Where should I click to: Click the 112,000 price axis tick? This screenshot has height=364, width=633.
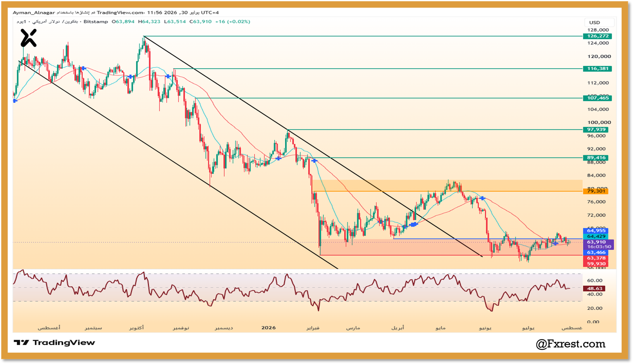(598, 83)
